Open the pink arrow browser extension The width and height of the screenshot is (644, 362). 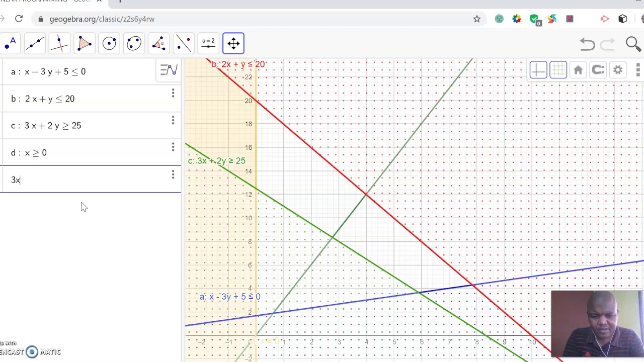click(x=605, y=19)
